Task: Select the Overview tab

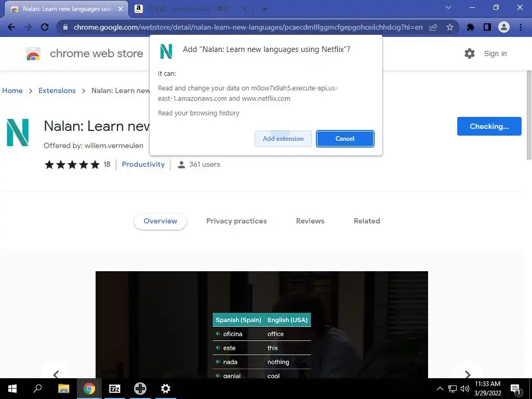Action: coord(160,221)
